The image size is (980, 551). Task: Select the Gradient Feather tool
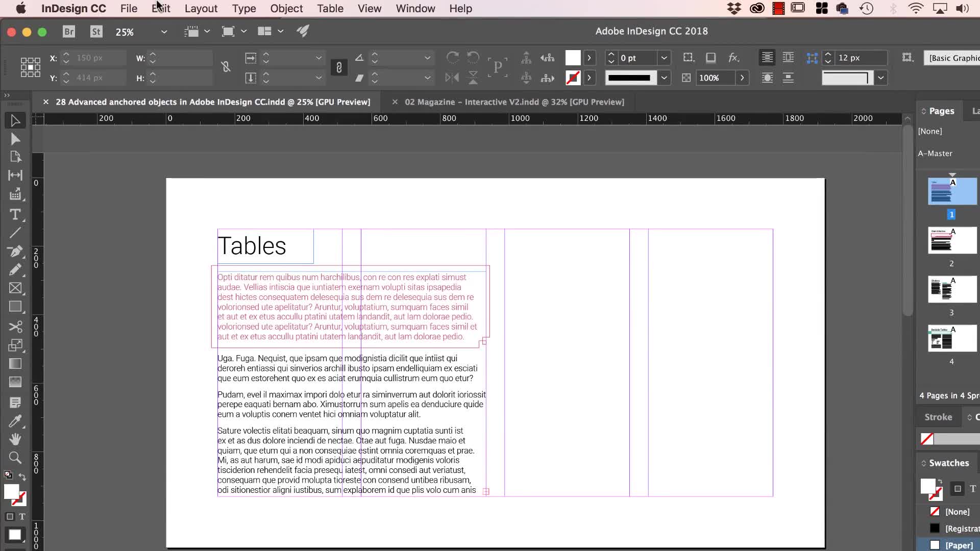tap(15, 382)
